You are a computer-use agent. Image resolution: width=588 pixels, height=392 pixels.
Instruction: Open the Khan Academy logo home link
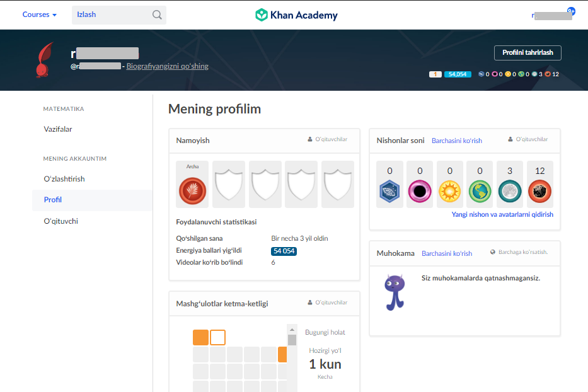click(296, 15)
